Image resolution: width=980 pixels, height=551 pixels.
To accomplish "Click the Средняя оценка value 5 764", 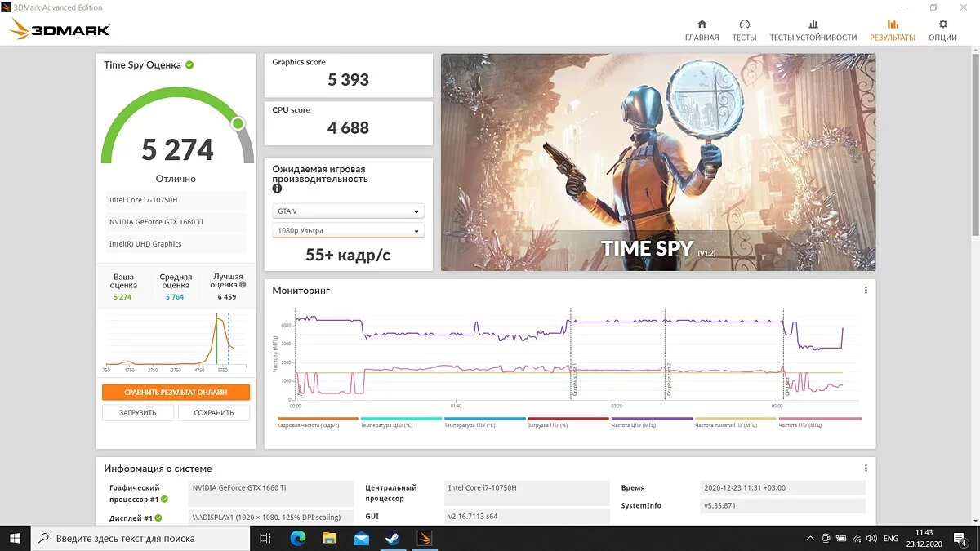I will (x=175, y=297).
